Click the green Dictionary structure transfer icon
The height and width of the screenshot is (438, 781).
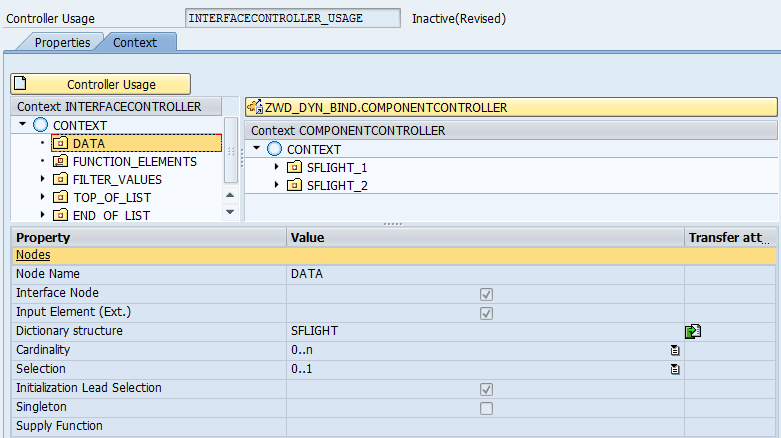[693, 331]
